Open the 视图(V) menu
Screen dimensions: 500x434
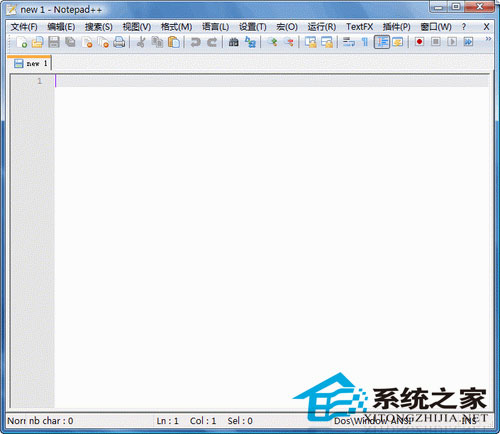click(137, 27)
